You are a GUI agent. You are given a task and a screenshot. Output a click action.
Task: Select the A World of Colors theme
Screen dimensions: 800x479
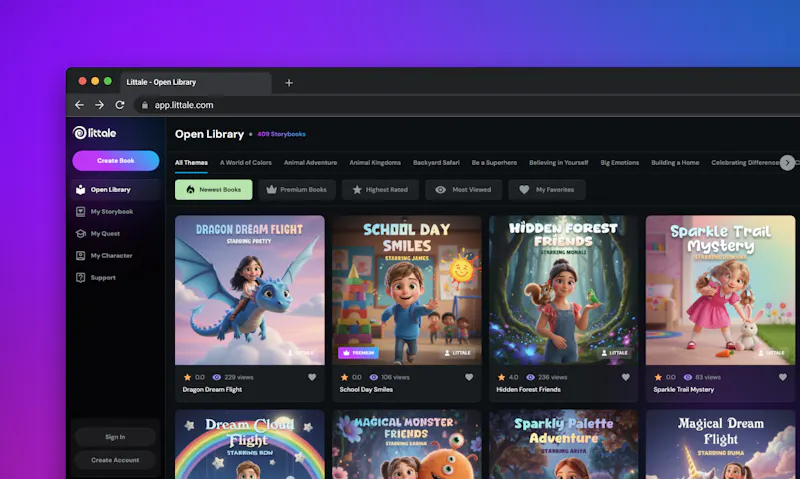tap(245, 163)
